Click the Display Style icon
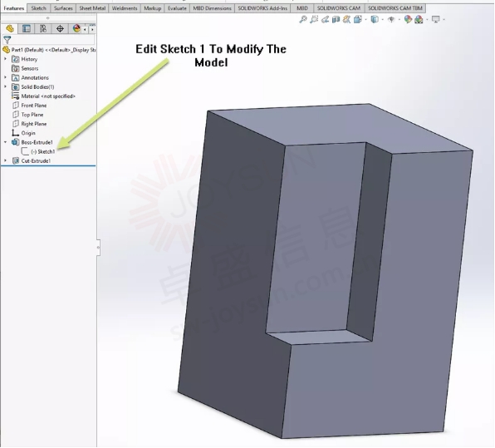 pyautogui.click(x=375, y=20)
